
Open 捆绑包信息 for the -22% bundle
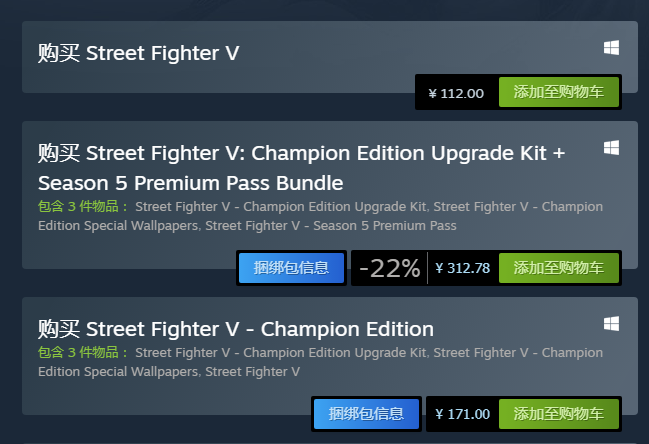point(291,268)
